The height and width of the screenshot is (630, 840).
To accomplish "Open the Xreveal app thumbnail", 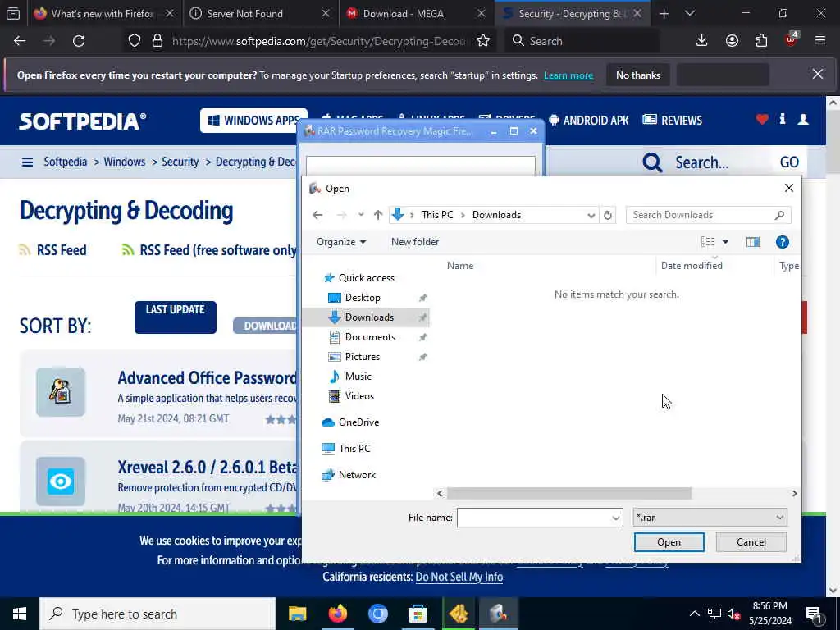I will click(x=61, y=481).
